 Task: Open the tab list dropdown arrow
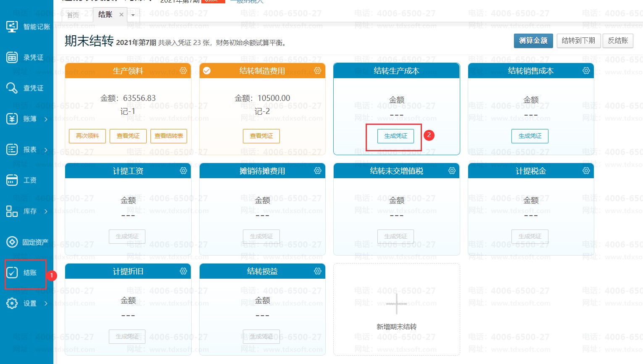(x=133, y=15)
